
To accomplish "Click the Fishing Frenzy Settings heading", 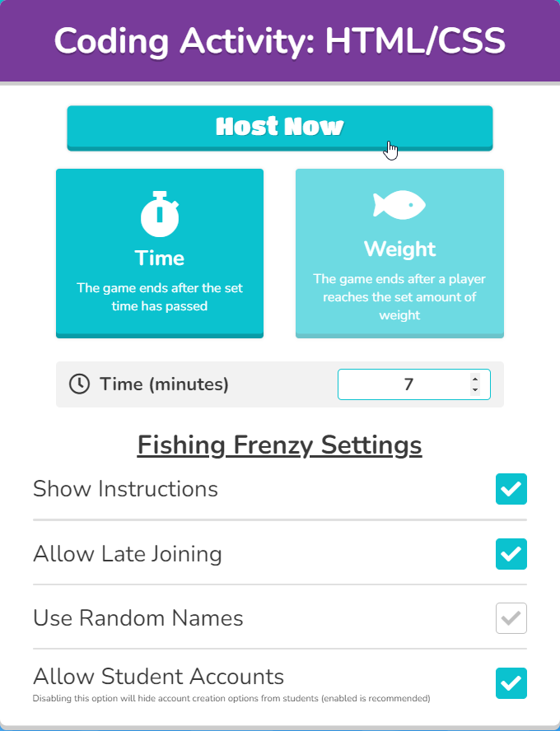I will pos(279,445).
